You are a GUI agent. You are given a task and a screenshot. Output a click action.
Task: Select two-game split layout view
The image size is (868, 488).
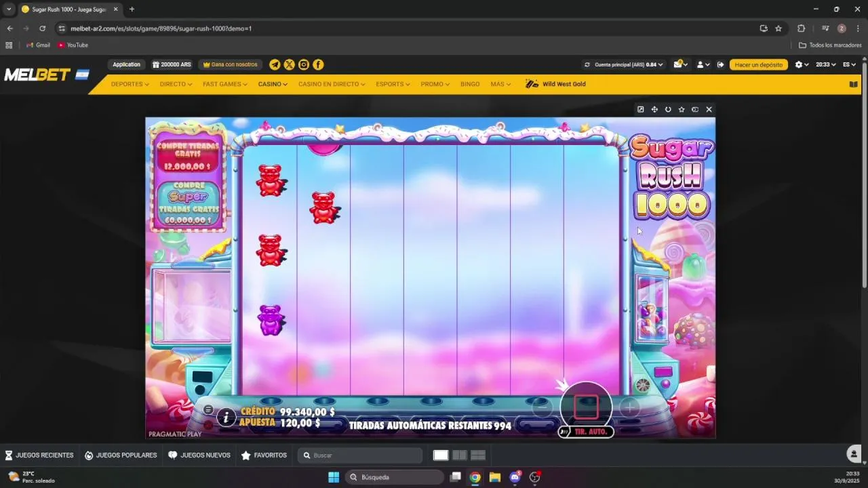[x=459, y=455]
